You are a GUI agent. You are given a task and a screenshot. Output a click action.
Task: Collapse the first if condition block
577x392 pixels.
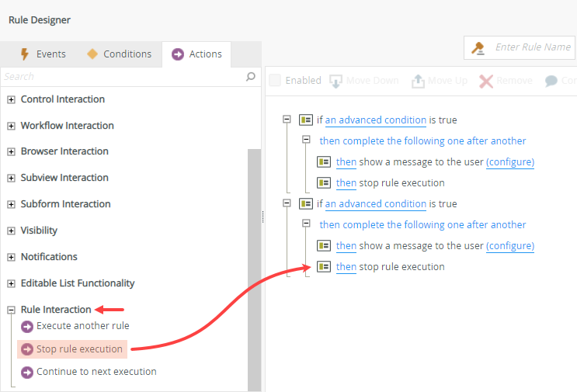pos(287,119)
